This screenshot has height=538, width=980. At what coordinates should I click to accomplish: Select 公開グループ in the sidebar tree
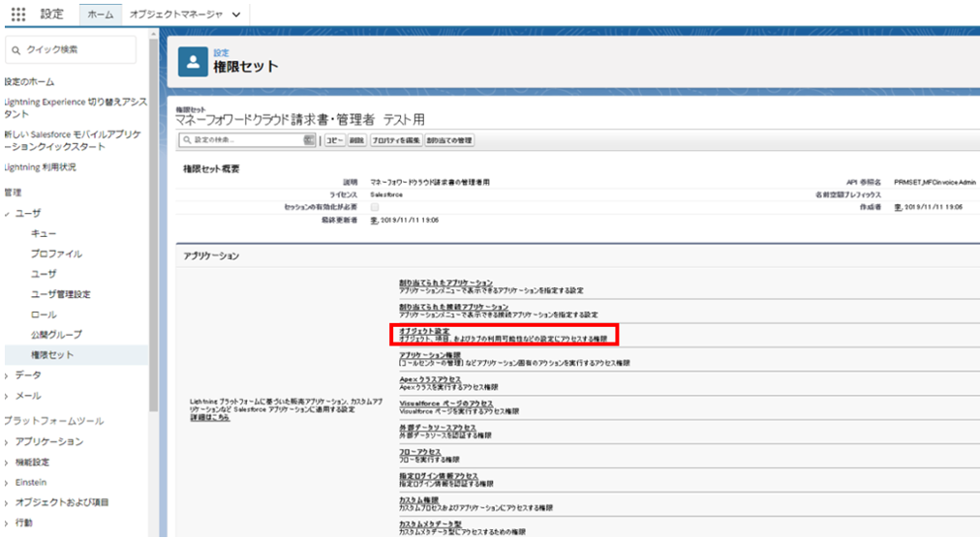click(56, 335)
